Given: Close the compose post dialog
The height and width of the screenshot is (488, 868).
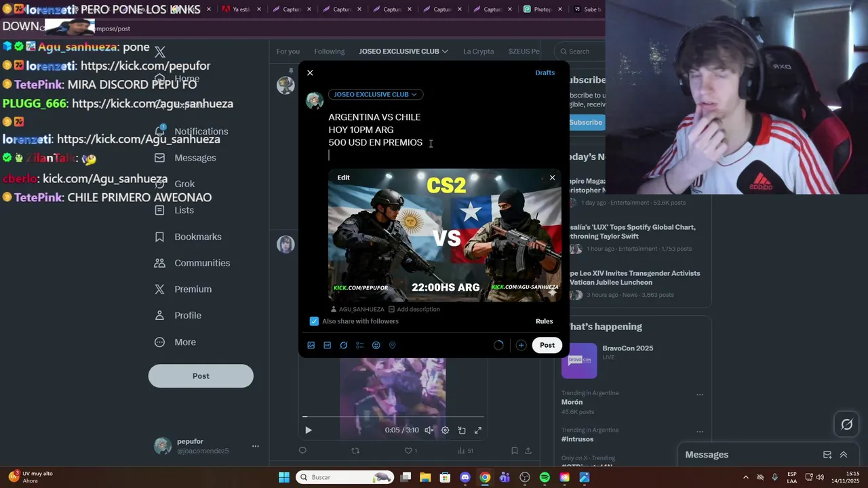Looking at the screenshot, I should click(310, 73).
